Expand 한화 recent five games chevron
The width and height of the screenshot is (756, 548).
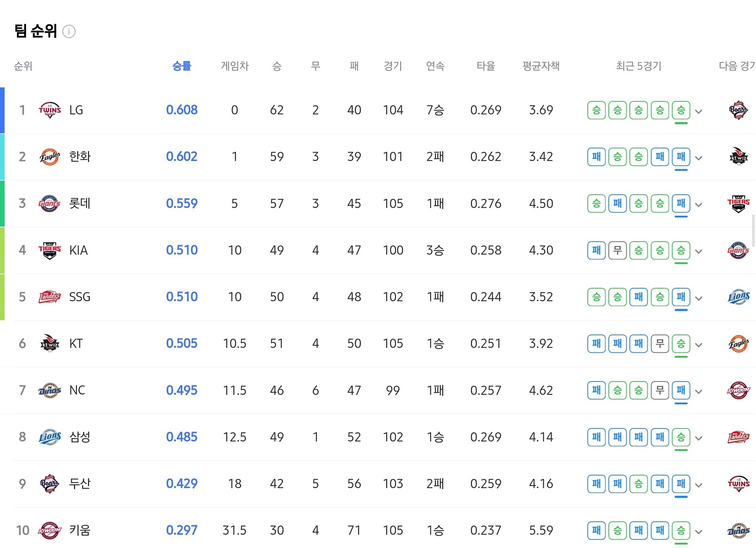tap(699, 158)
